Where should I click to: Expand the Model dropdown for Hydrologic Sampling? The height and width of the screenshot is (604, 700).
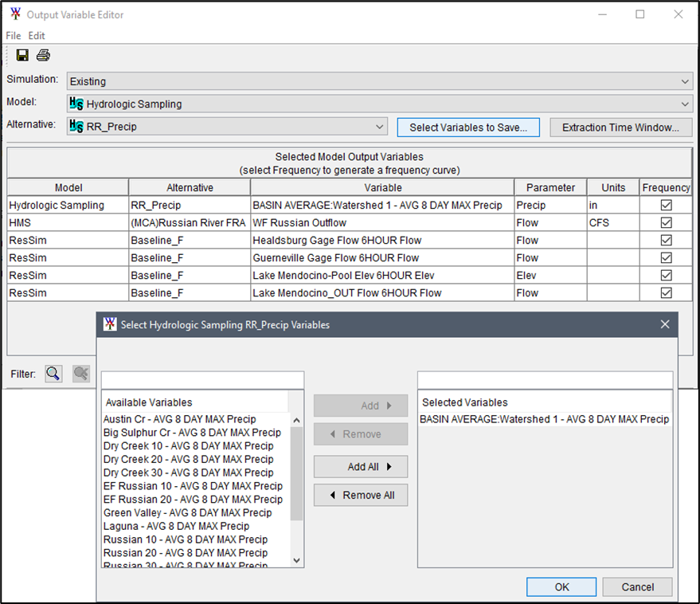click(x=683, y=104)
